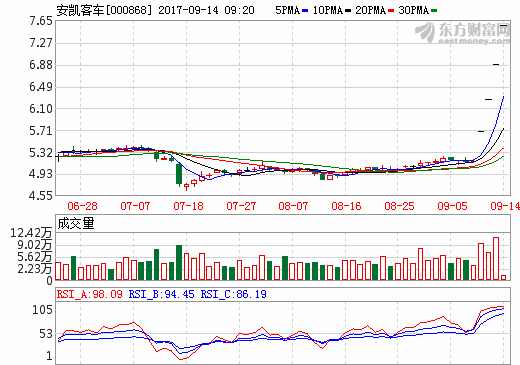Click price axis value 4.93
The width and height of the screenshot is (520, 365).
tap(41, 174)
